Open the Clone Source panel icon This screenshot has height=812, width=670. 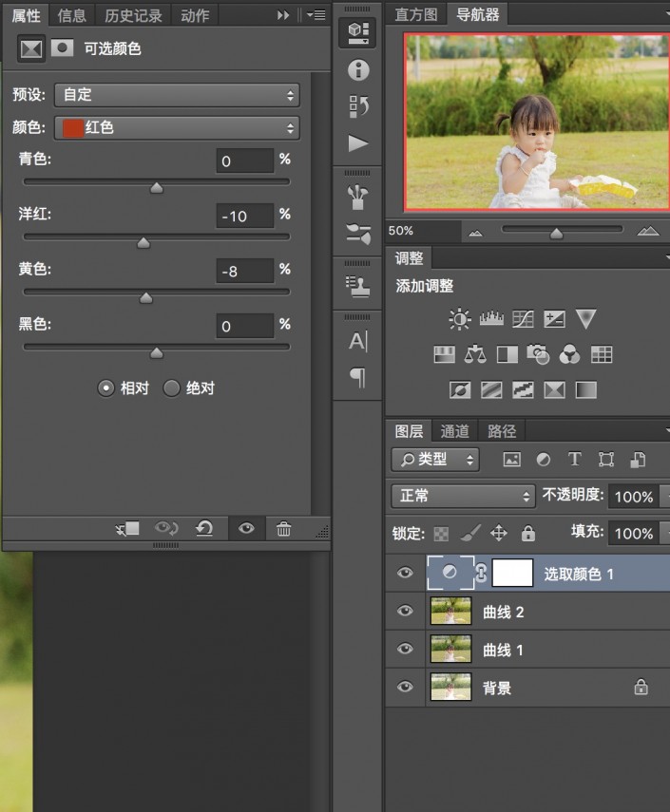[x=358, y=287]
